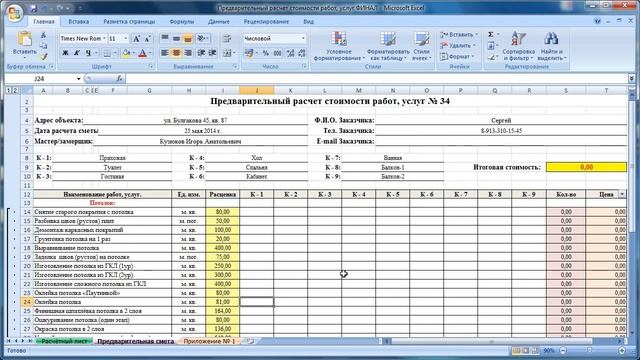Increase font size with the large A icon

pyautogui.click(x=137, y=38)
